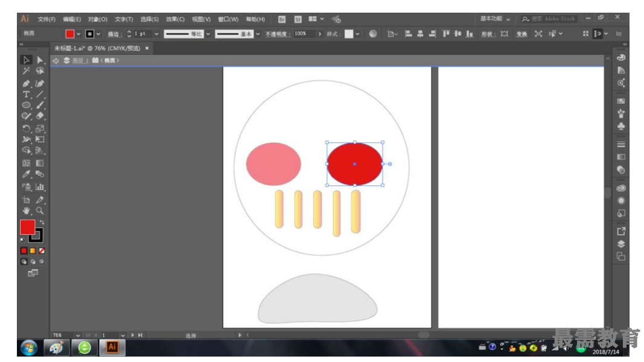Select the Free Transform tool
The image size is (644, 362).
pos(40,139)
